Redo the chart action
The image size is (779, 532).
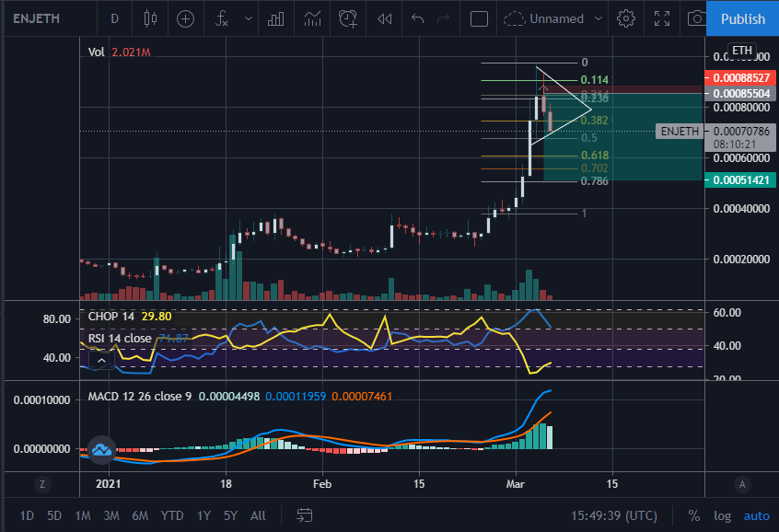(443, 19)
